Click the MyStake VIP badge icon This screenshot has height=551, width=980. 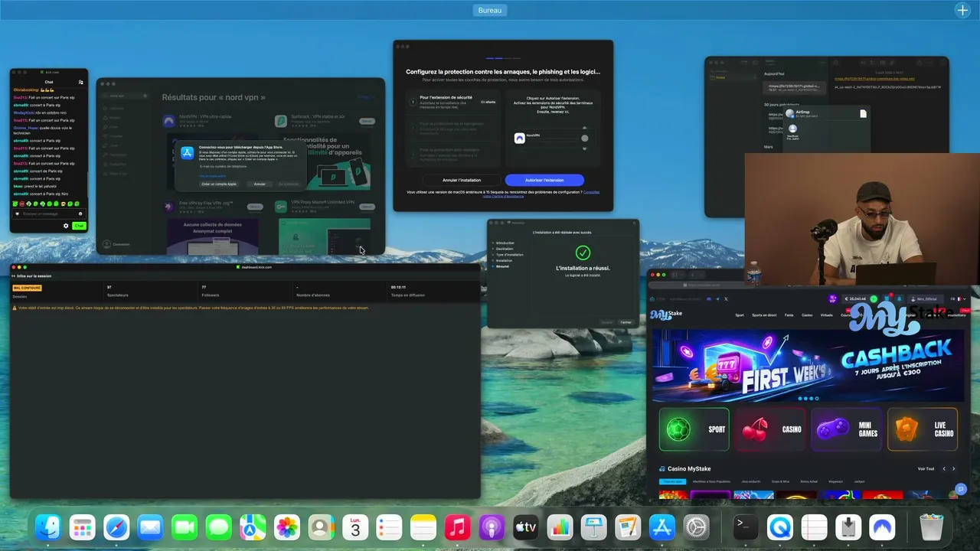(x=833, y=298)
